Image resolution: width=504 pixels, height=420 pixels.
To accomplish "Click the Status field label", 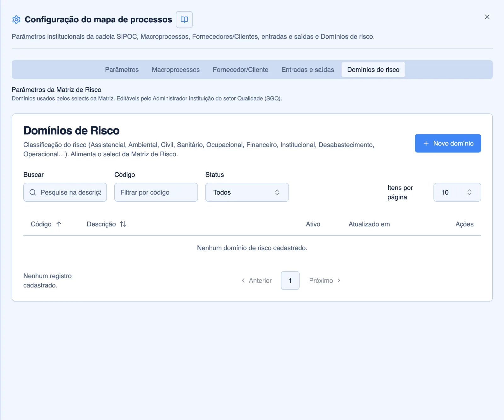I will (x=215, y=175).
